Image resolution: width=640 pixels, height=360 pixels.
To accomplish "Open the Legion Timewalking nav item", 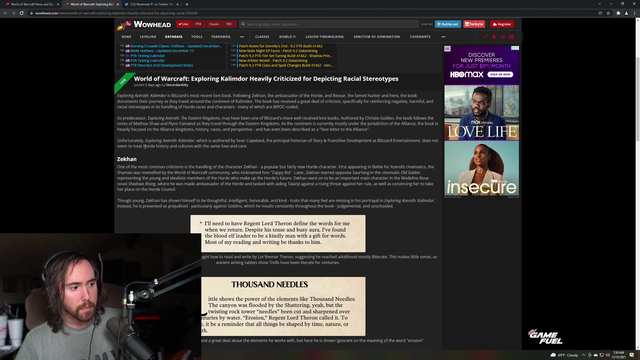I will click(x=324, y=37).
